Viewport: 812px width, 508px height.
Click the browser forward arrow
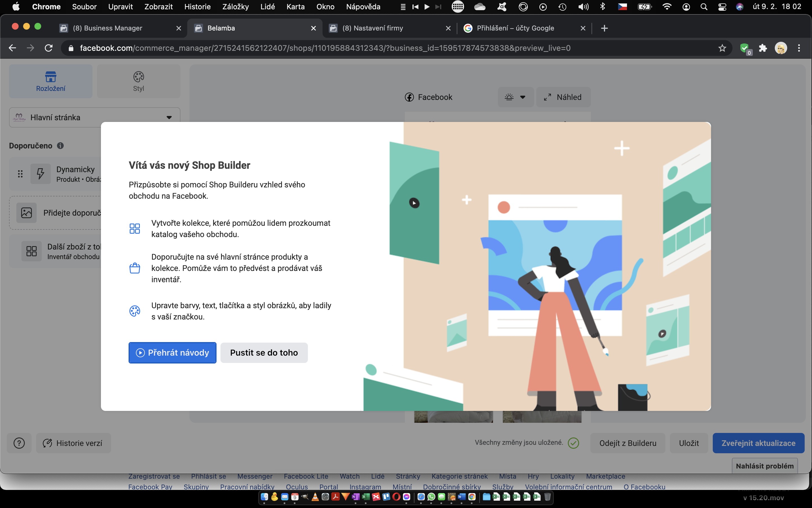pyautogui.click(x=30, y=48)
